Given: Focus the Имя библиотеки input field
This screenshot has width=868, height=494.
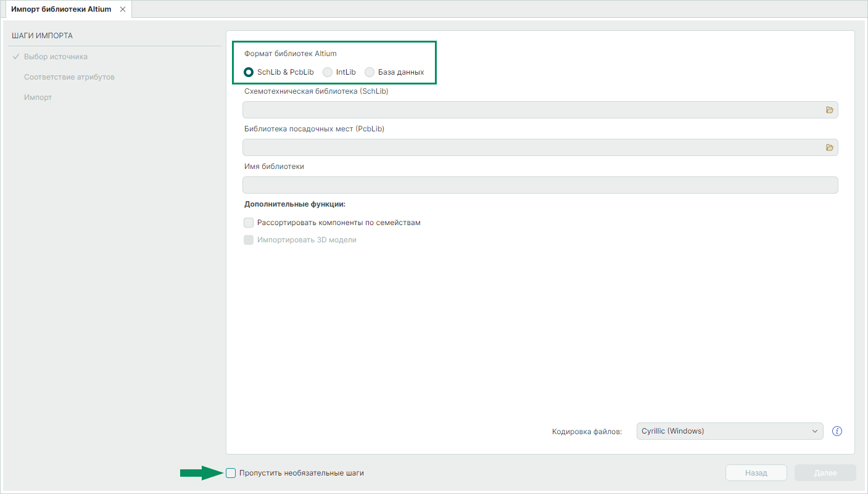Looking at the screenshot, I should (540, 185).
